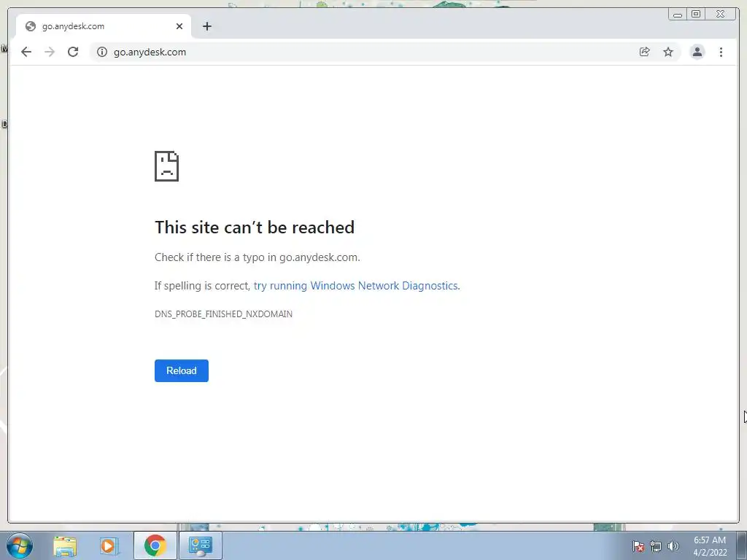The image size is (747, 560).
Task: Open the Chrome profile avatar
Action: coord(697,52)
